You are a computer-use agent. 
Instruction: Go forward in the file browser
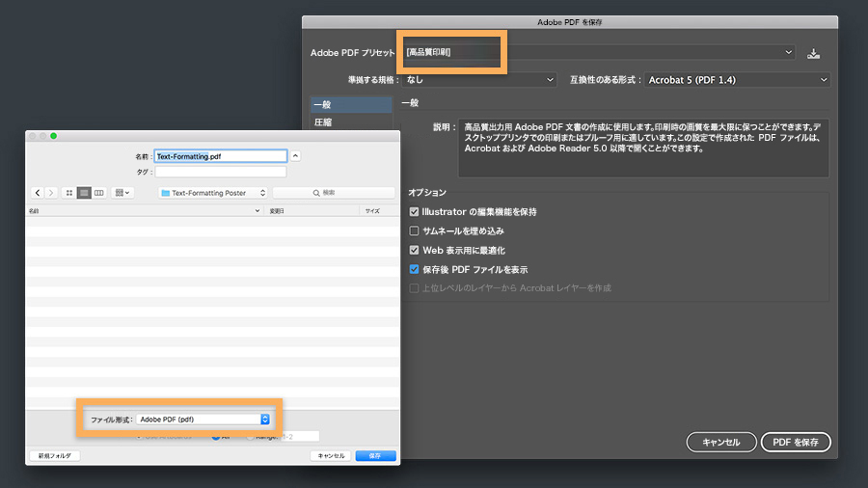(51, 193)
